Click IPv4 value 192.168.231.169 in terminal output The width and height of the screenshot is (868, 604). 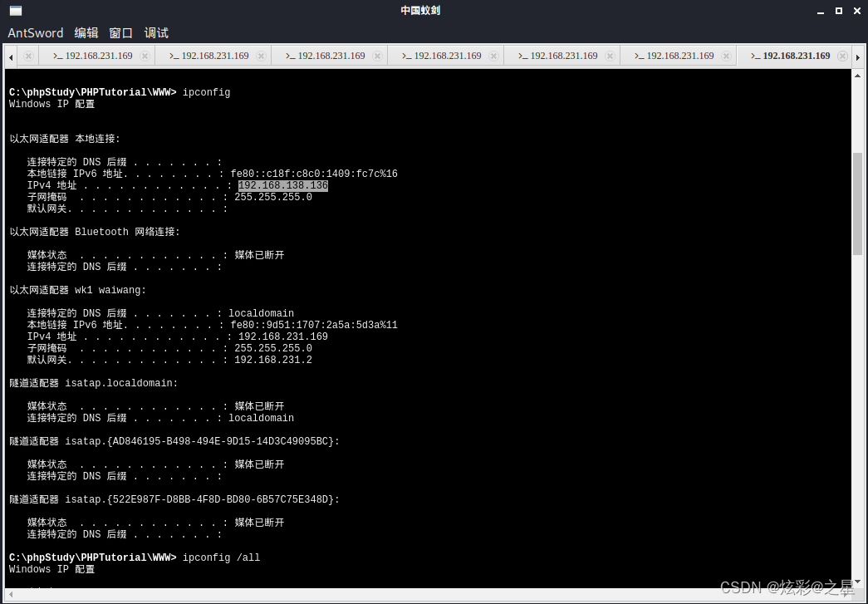click(x=283, y=336)
